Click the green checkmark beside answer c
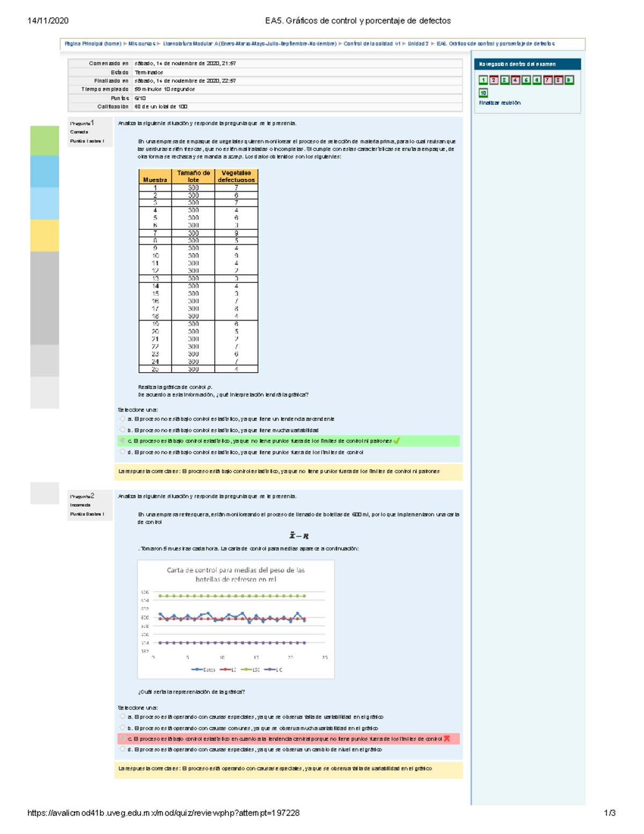The image size is (644, 834). (397, 441)
